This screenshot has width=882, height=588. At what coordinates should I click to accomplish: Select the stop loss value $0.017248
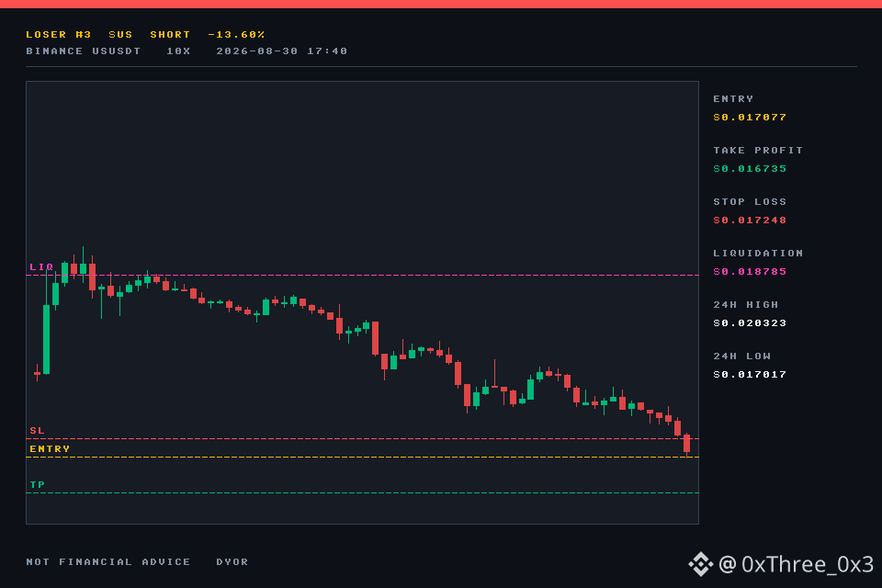click(x=750, y=220)
